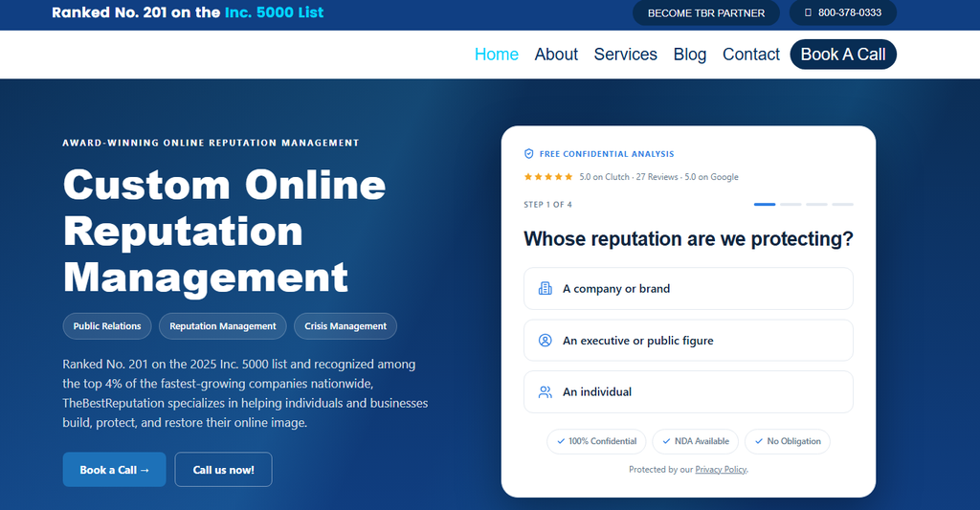Screen dimensions: 980x510
Task: Choose 'An executive or public figure' option
Action: [688, 341]
